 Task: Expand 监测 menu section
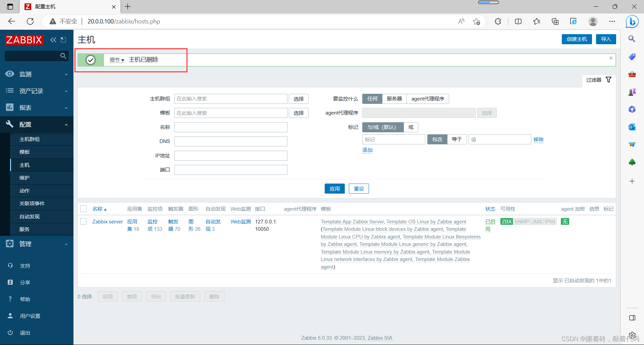pos(37,74)
